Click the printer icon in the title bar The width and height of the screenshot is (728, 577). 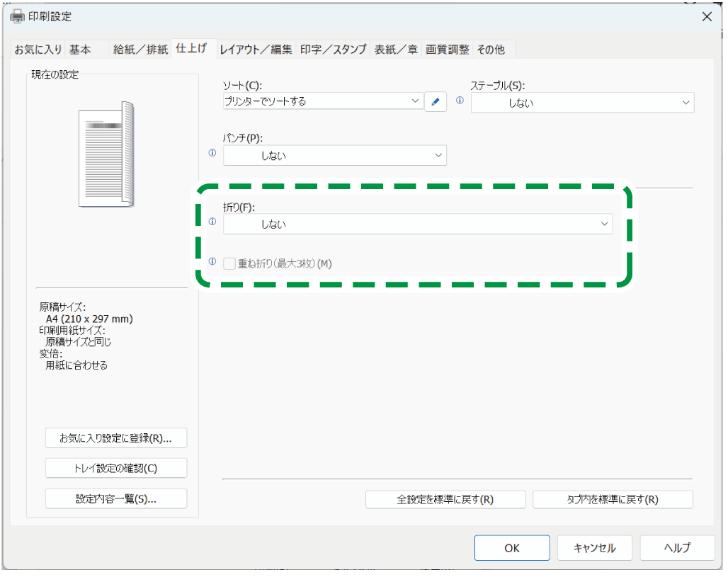pyautogui.click(x=16, y=16)
